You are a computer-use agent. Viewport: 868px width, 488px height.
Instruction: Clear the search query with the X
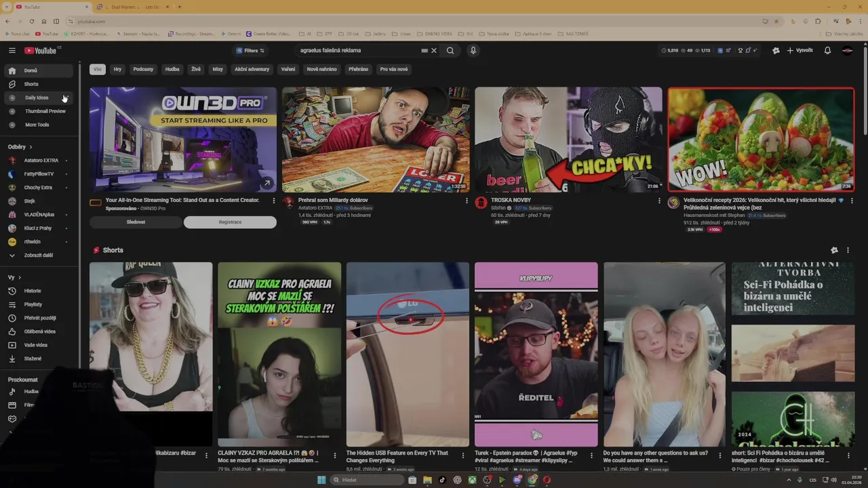(x=434, y=50)
